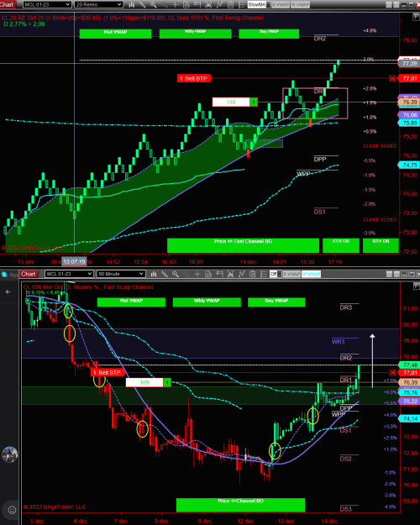The image size is (420, 525).
Task: Click zoom in magnifier on 90 Minute chart
Action: coord(176,274)
